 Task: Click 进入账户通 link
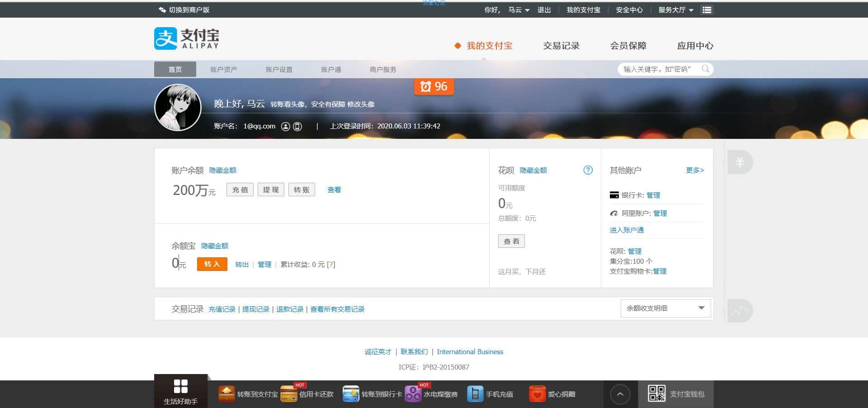pyautogui.click(x=627, y=230)
